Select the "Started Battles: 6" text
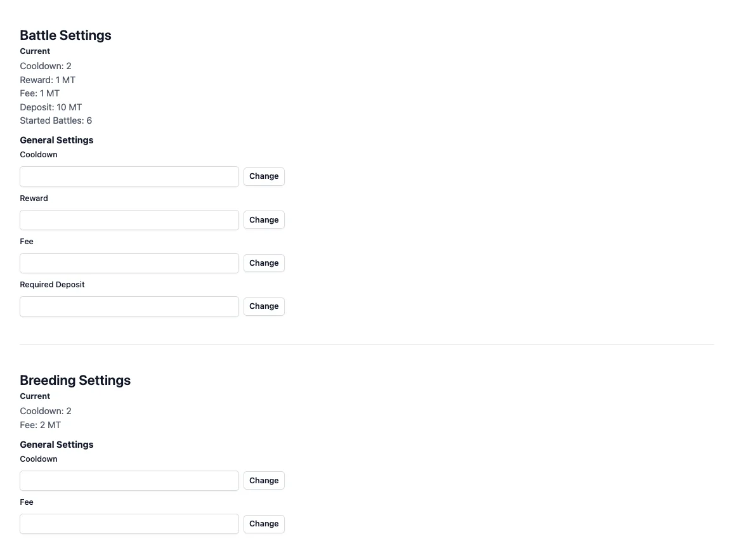The width and height of the screenshot is (735, 560). click(x=56, y=120)
